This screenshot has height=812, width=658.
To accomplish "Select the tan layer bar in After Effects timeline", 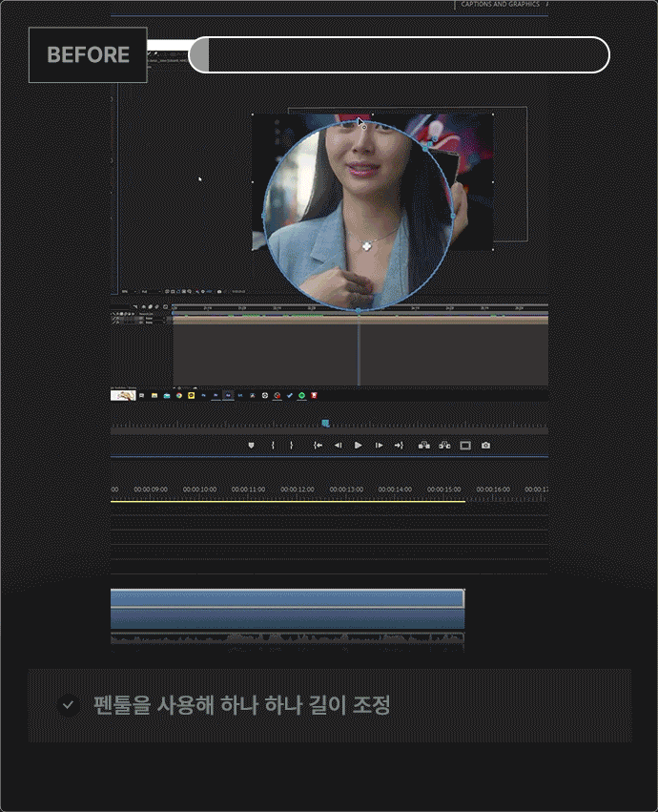I will click(360, 320).
